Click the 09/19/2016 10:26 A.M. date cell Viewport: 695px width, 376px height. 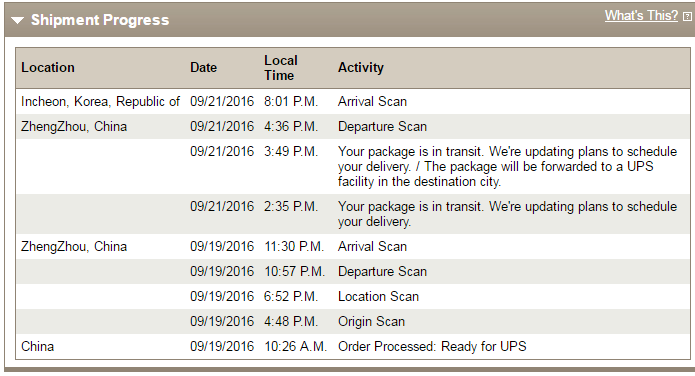[222, 346]
